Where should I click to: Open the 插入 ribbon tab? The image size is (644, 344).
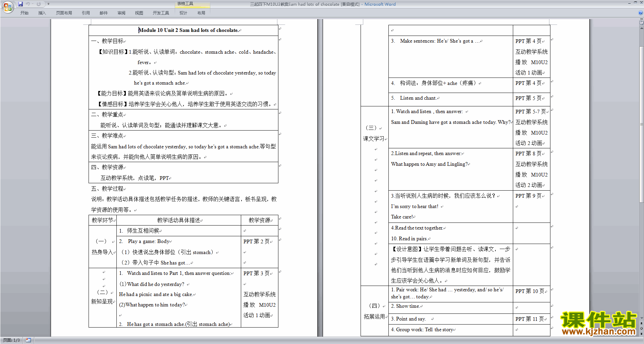pyautogui.click(x=42, y=13)
